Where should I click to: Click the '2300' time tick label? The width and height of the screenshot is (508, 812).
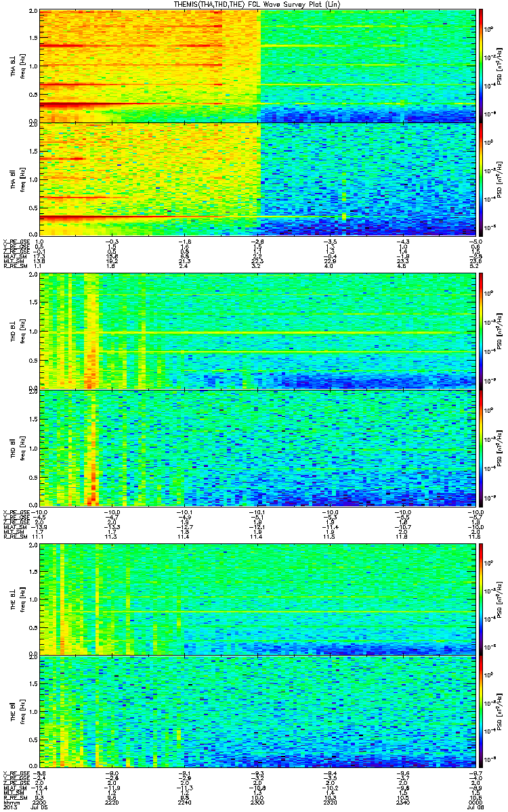point(258,803)
